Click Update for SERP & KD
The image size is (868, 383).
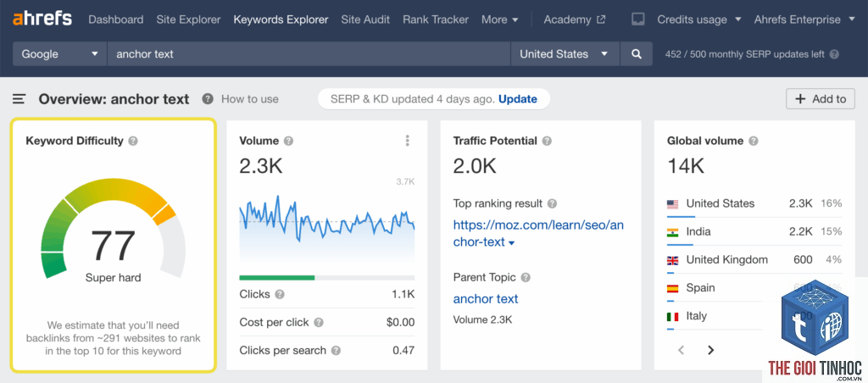[518, 99]
